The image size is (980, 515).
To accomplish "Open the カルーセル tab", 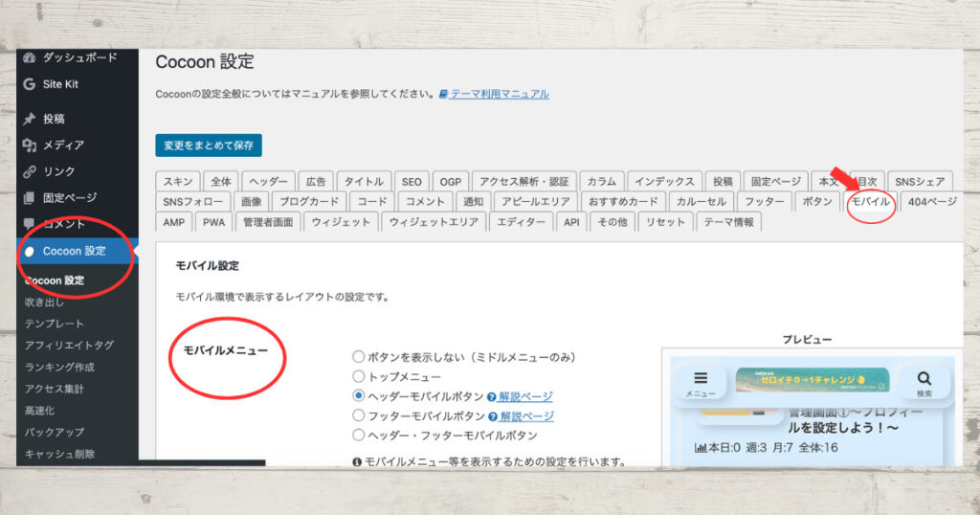I will point(702,201).
